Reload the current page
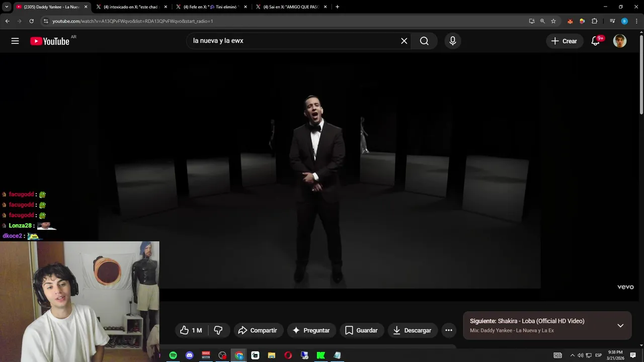644x362 pixels. [31, 21]
